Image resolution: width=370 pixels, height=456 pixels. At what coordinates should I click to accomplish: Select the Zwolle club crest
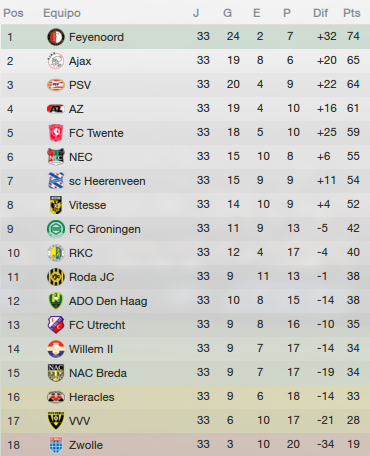coord(56,445)
